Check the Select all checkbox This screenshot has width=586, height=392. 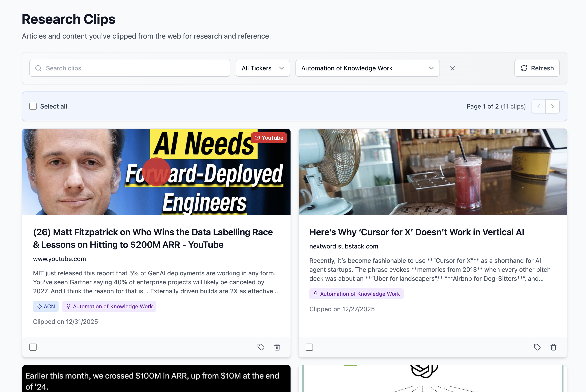click(x=33, y=106)
